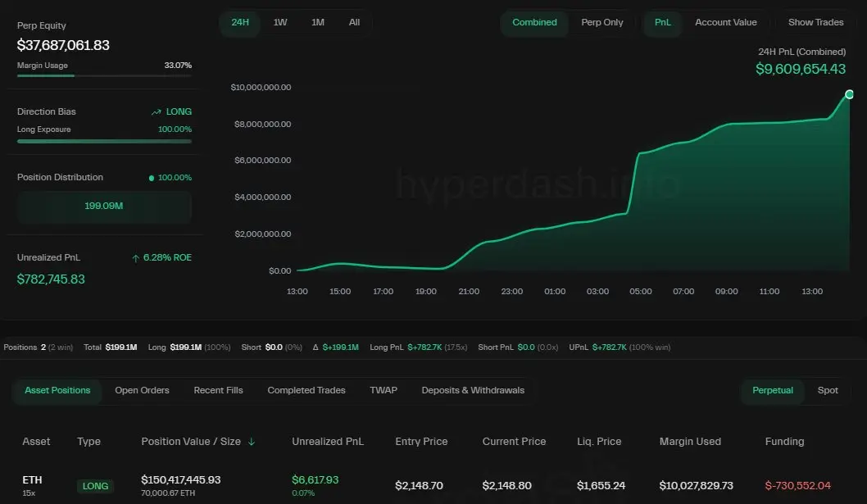Switch to Spot market view
The width and height of the screenshot is (867, 504).
pos(828,391)
